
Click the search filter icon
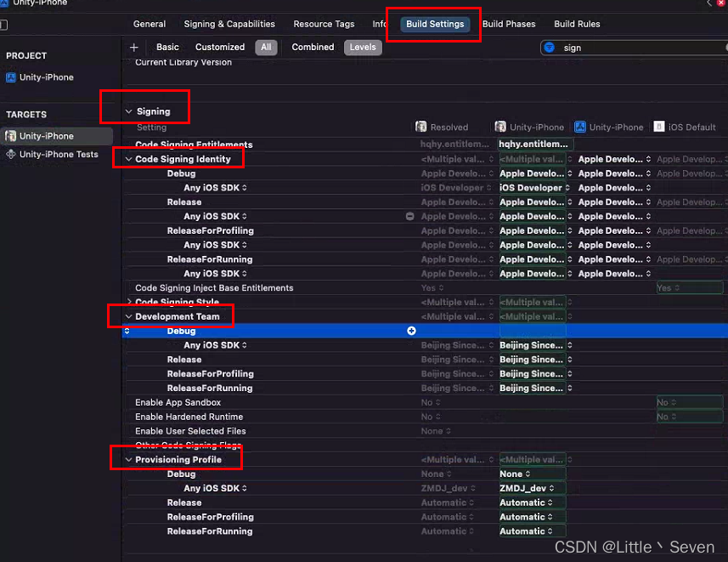[x=550, y=48]
